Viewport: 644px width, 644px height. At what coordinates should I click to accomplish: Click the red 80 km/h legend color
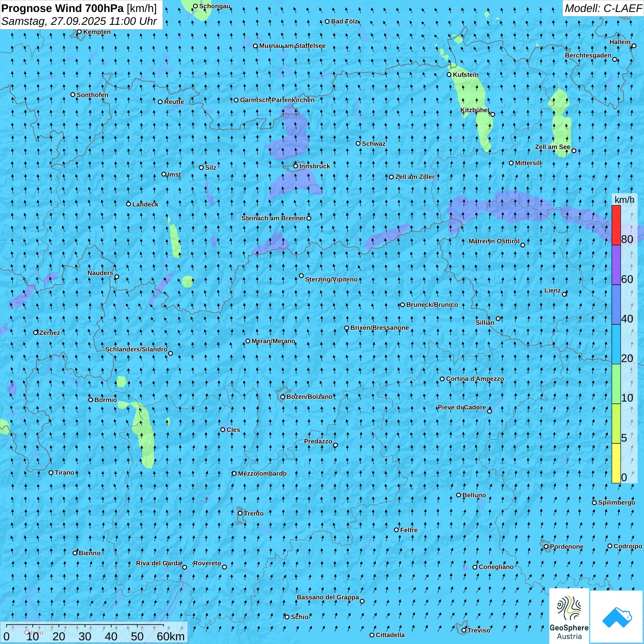(x=616, y=225)
